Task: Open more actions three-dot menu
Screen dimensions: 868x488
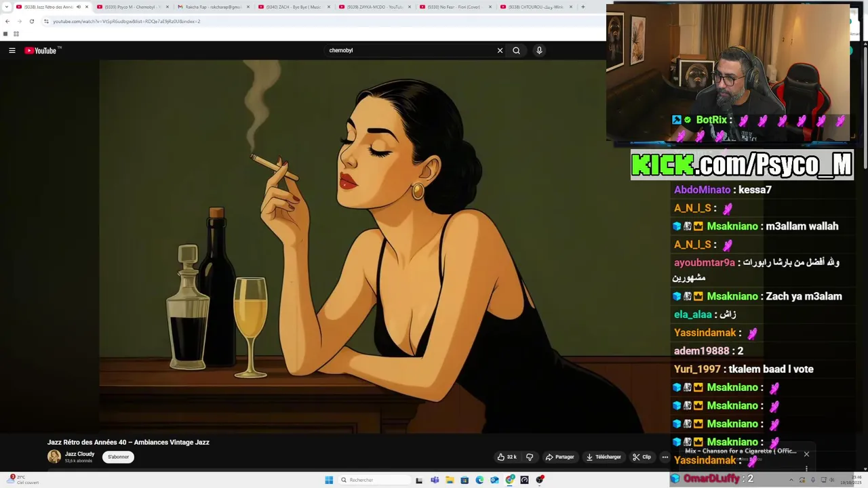Action: pyautogui.click(x=665, y=457)
